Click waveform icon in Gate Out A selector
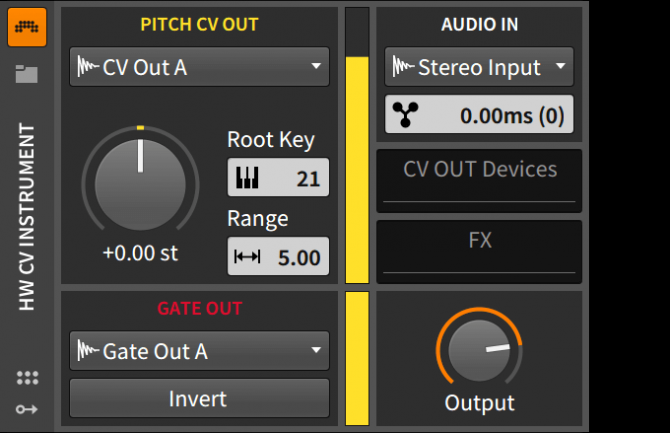The width and height of the screenshot is (670, 433). (89, 351)
